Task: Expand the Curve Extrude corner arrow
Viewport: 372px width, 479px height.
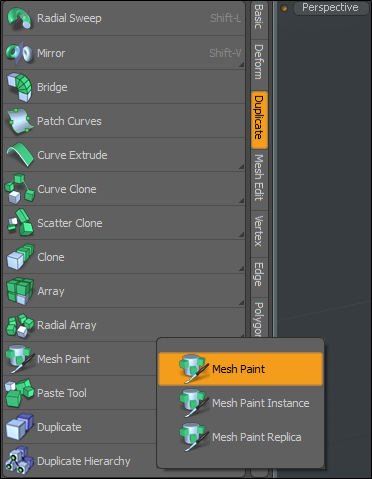Action: 241,166
